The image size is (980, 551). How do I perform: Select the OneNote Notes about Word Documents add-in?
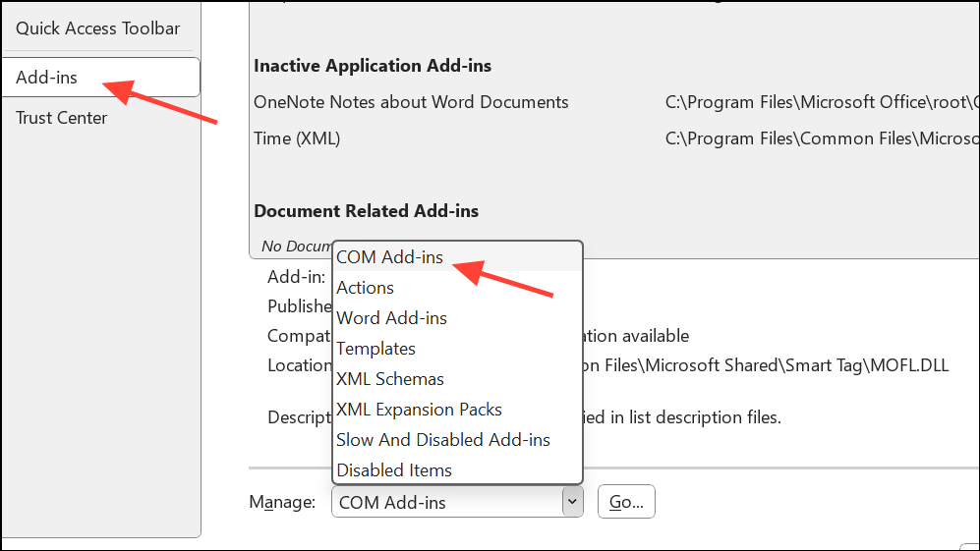click(411, 102)
